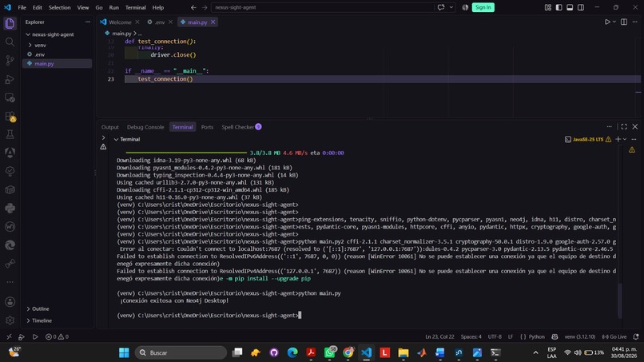Image resolution: width=644 pixels, height=362 pixels.
Task: Open the Terminal menu in menu bar
Action: pyautogui.click(x=135, y=7)
